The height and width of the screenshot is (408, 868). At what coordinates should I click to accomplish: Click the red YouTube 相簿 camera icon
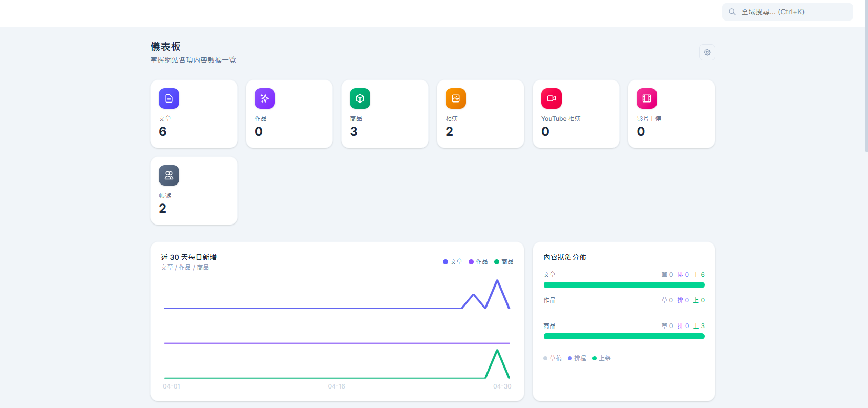[552, 98]
